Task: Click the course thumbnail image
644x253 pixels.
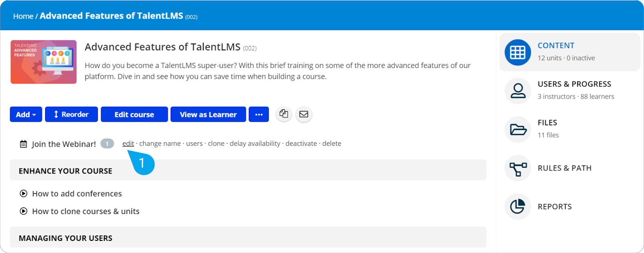Action: tap(43, 62)
